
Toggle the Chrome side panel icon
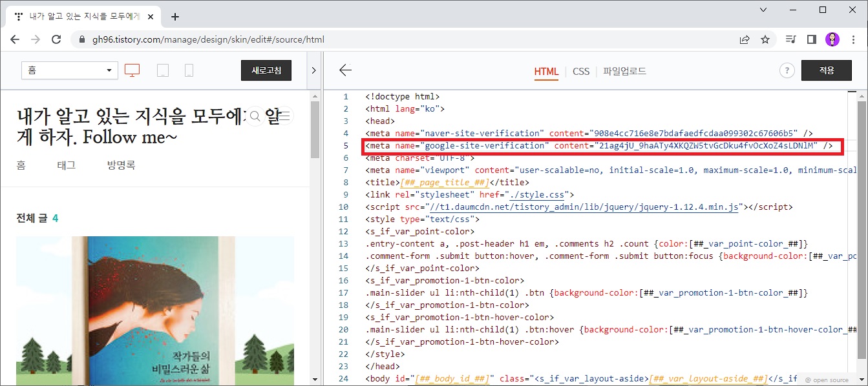[811, 39]
